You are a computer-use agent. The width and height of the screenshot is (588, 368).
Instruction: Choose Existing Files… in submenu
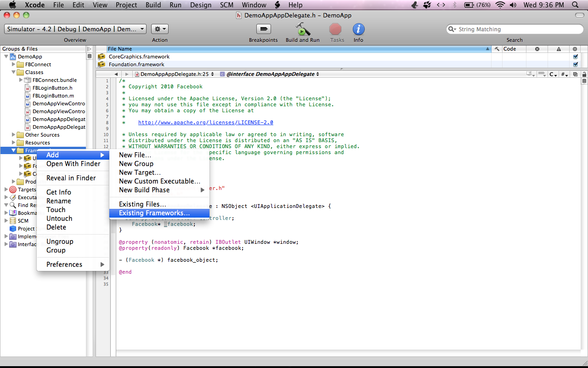tap(159, 204)
